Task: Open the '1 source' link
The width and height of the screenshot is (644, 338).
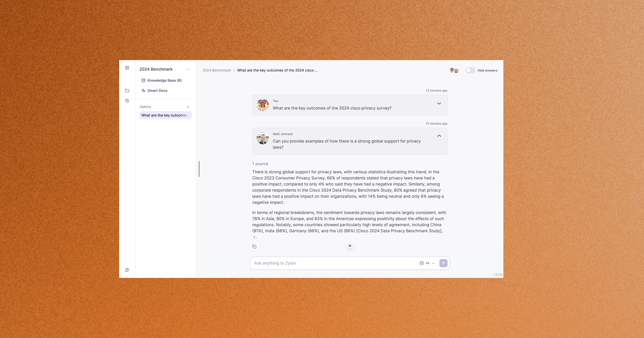Action: click(x=260, y=164)
